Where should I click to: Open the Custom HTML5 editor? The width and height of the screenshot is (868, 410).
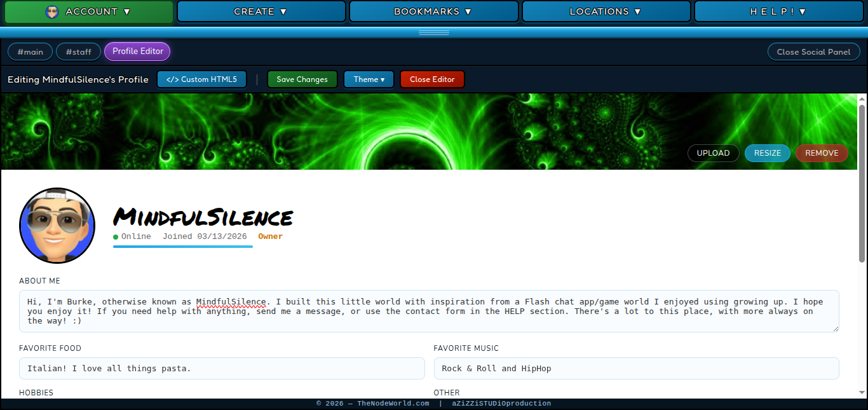coord(201,79)
